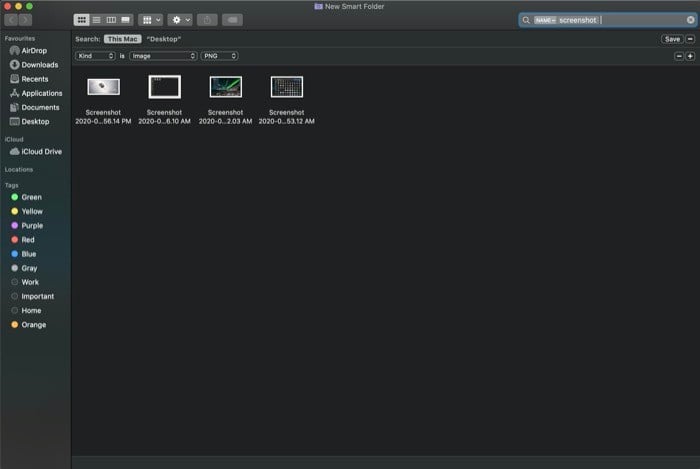700x469 pixels.
Task: Click file name Screenshot 2020-0...56.14 PM
Action: pyautogui.click(x=103, y=117)
